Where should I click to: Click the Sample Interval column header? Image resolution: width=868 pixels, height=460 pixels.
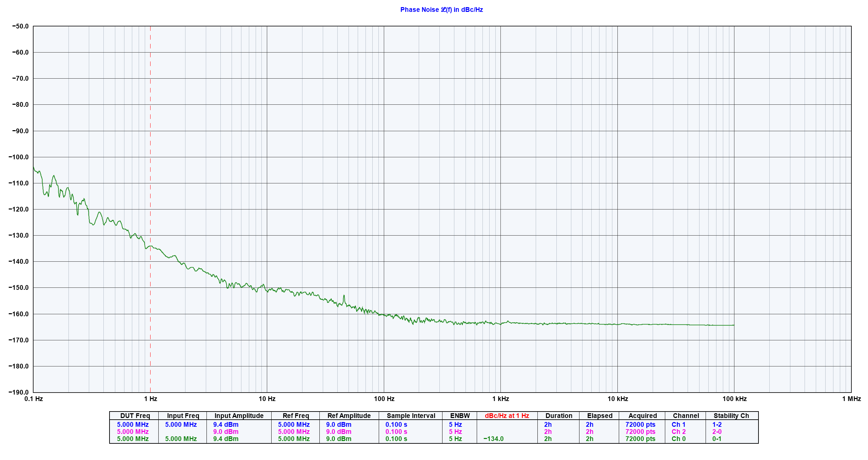(411, 416)
